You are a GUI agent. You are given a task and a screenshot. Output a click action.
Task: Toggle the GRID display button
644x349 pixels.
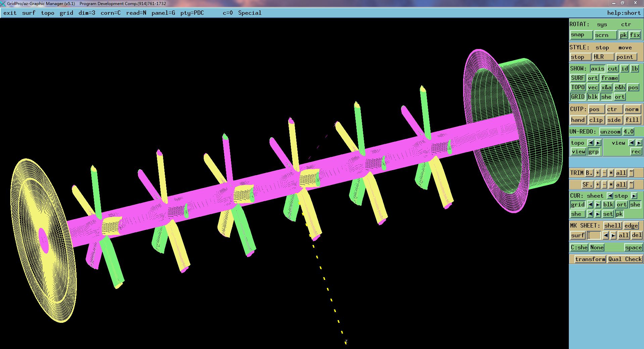tap(578, 97)
